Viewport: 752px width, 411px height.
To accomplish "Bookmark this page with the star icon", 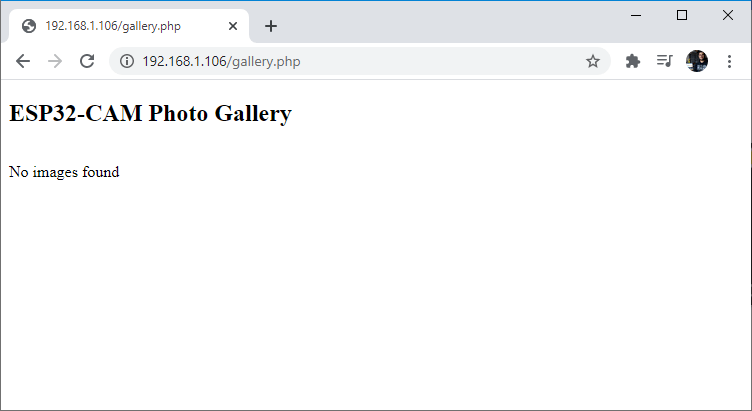I will coord(593,61).
